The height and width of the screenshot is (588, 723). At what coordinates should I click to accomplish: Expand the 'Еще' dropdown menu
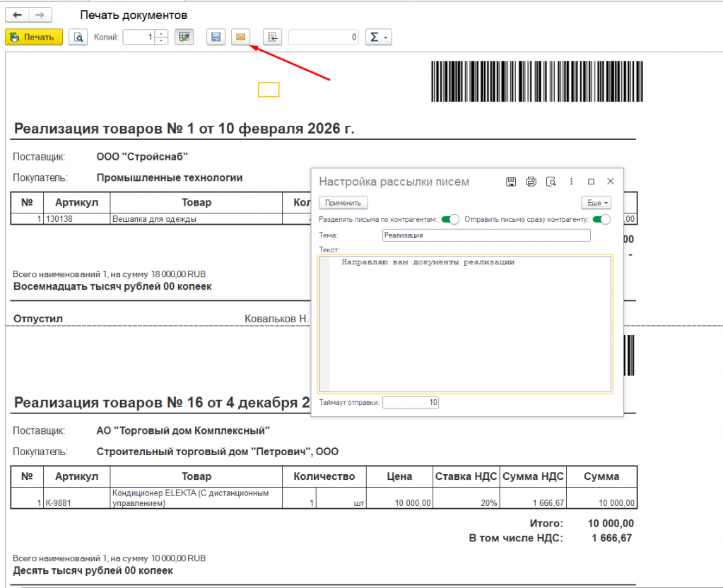(596, 203)
